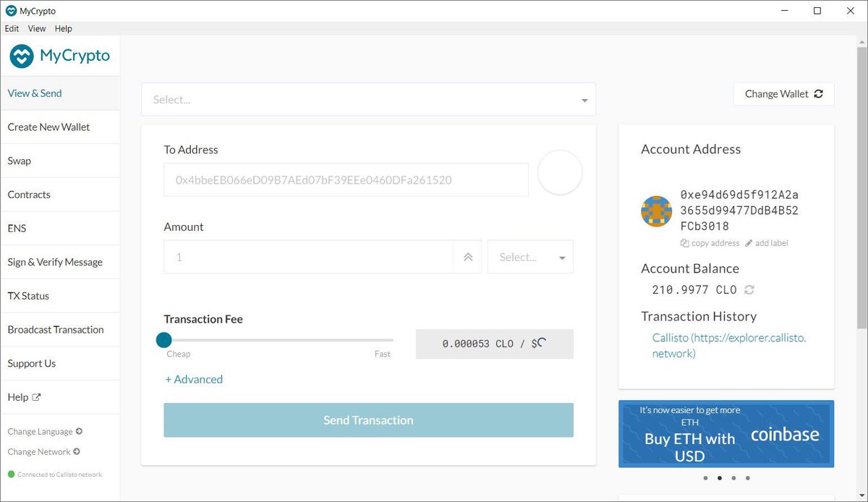Screen dimensions: 868x502
Task: Click the green Callisto connection status indicator
Action: tap(11, 475)
